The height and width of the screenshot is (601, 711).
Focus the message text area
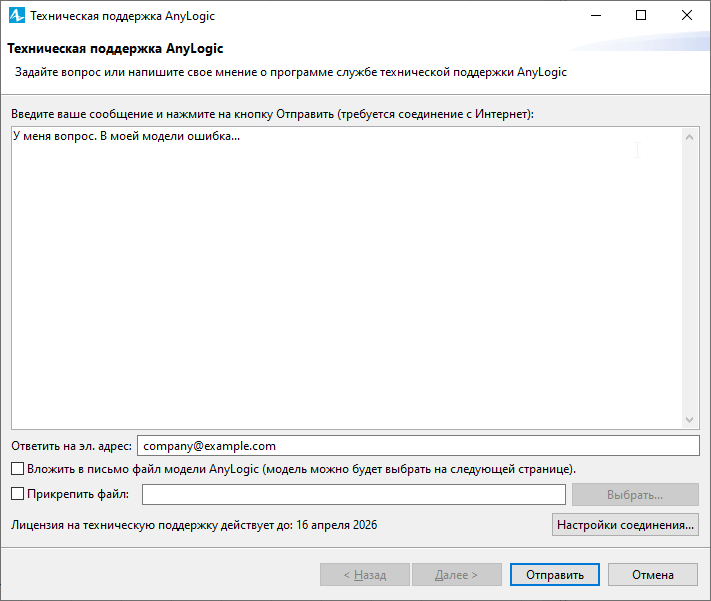tap(347, 278)
